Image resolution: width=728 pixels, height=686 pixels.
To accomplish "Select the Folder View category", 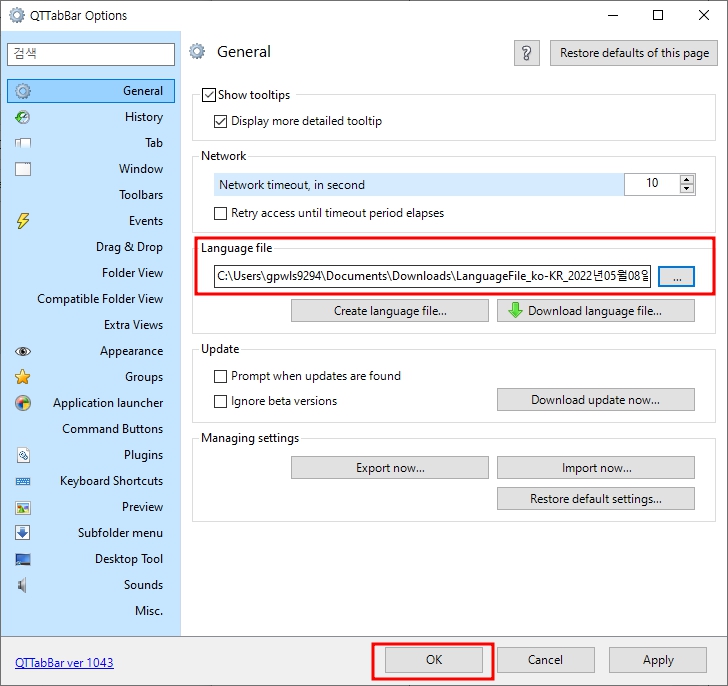I will pyautogui.click(x=91, y=273).
